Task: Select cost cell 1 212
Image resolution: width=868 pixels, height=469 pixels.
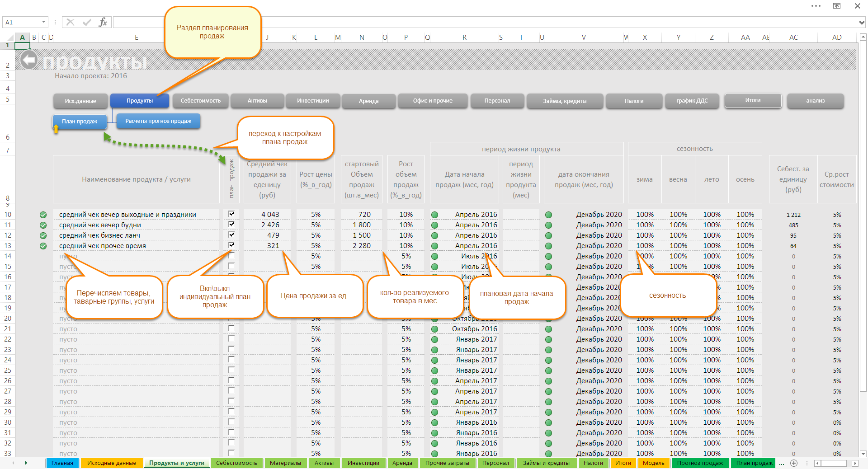Action: tap(793, 215)
